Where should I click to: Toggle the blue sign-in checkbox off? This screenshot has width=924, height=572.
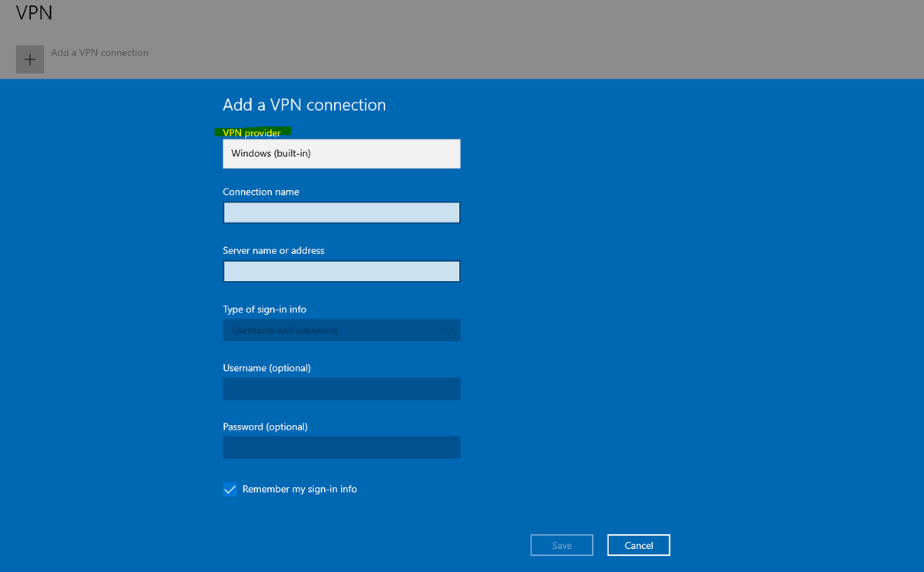[229, 489]
